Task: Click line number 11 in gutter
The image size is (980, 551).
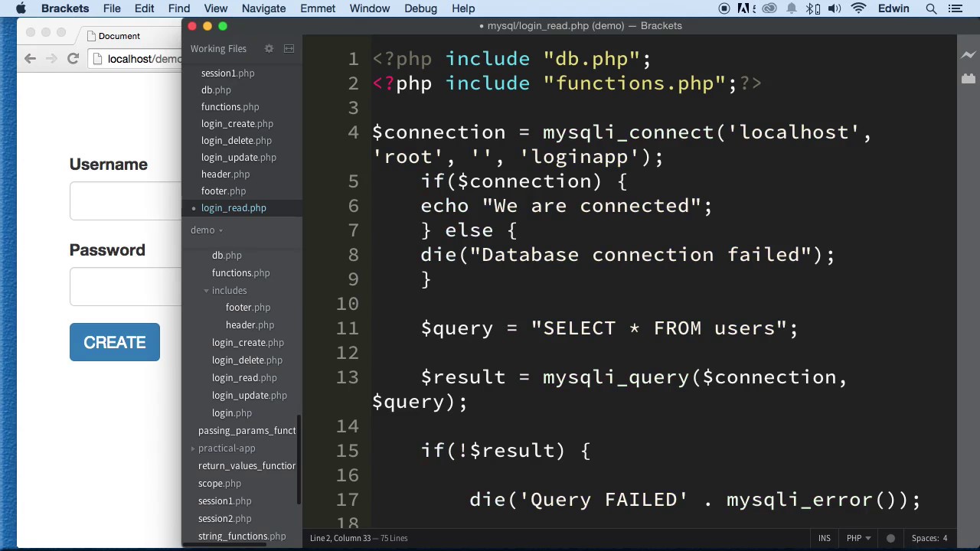Action: click(348, 328)
